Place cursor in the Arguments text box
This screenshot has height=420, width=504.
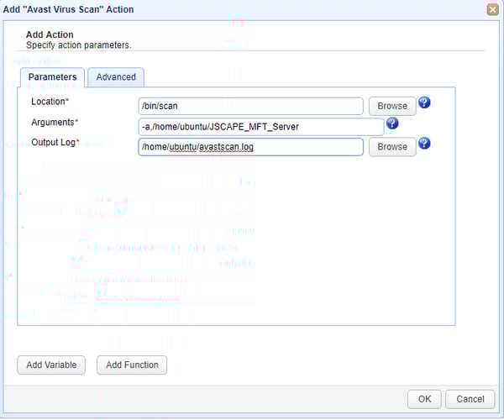pyautogui.click(x=261, y=127)
